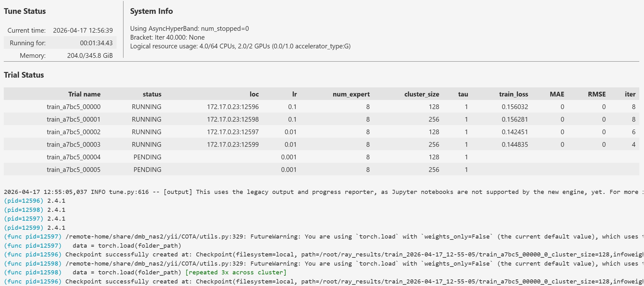Click the (pid=12597) 2.4.1 log line

coord(35,219)
